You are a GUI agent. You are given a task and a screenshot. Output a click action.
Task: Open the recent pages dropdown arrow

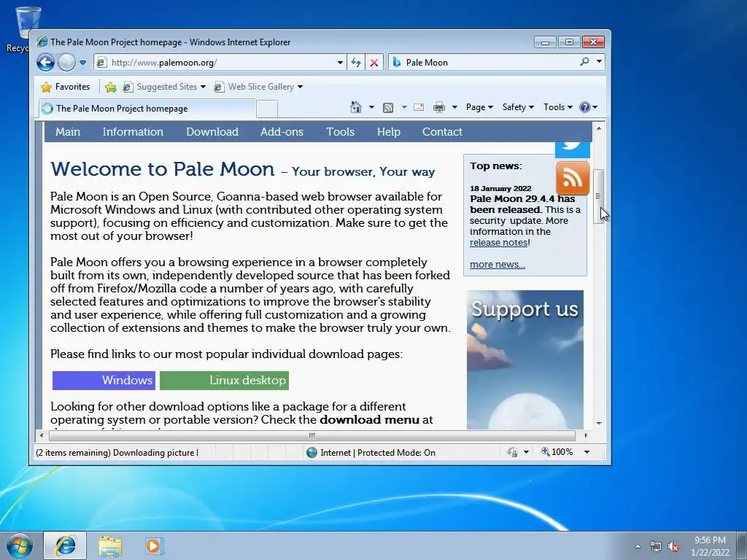tap(83, 63)
